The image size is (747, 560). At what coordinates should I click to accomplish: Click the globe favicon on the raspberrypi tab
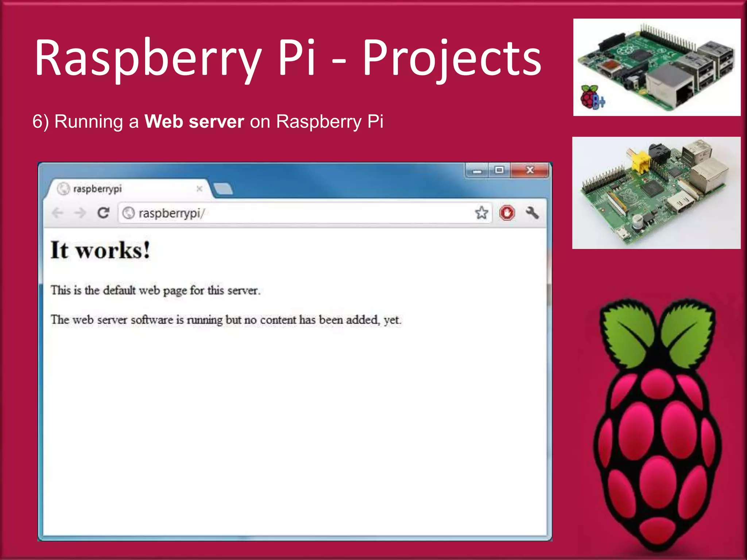(x=63, y=189)
